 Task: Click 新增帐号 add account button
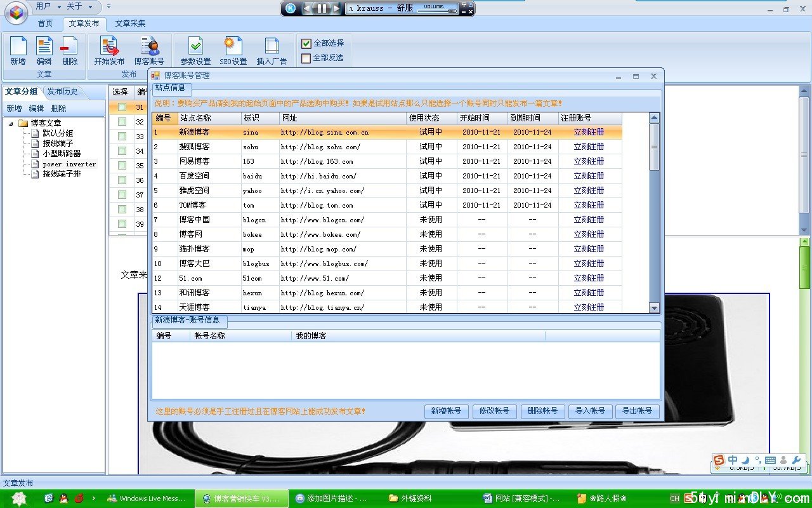pyautogui.click(x=446, y=411)
